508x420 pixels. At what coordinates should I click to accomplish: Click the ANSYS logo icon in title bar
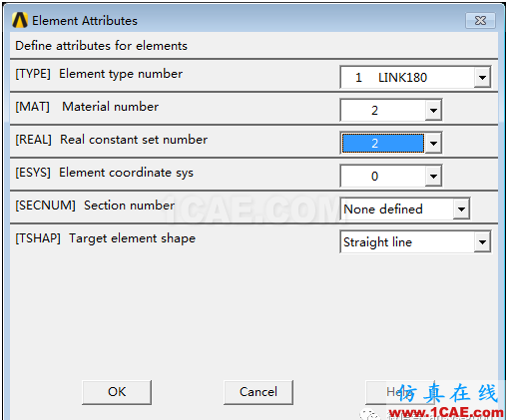pos(20,20)
